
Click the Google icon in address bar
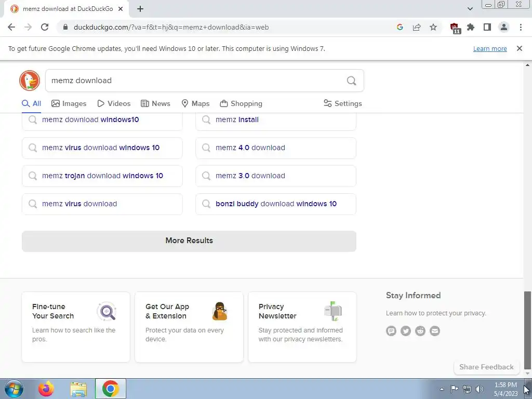pos(400,27)
